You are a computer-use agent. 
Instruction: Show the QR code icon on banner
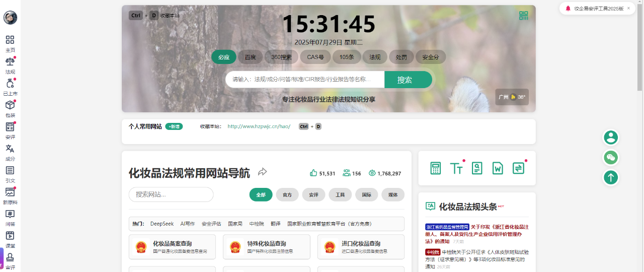click(x=524, y=16)
